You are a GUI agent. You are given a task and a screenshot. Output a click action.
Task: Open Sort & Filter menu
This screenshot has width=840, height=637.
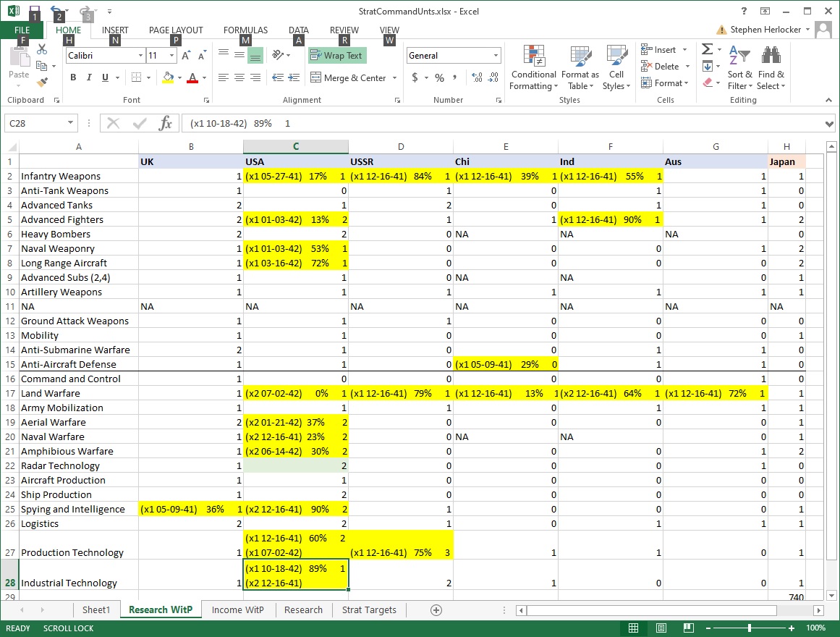pos(740,68)
